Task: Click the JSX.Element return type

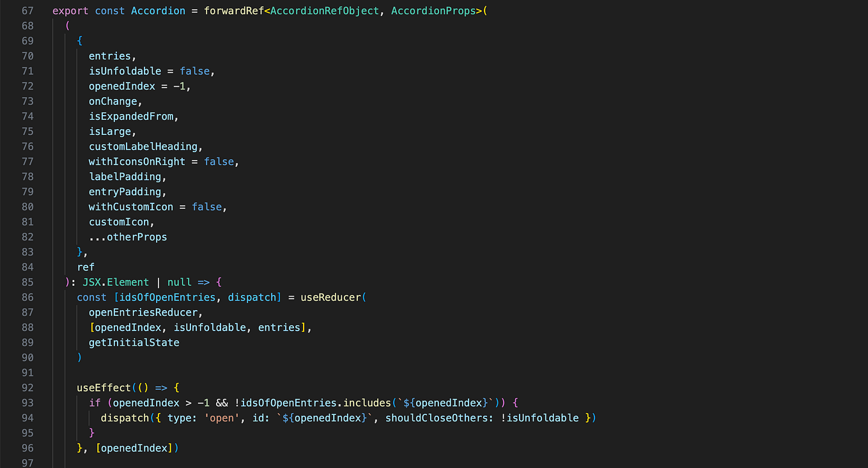Action: tap(116, 281)
